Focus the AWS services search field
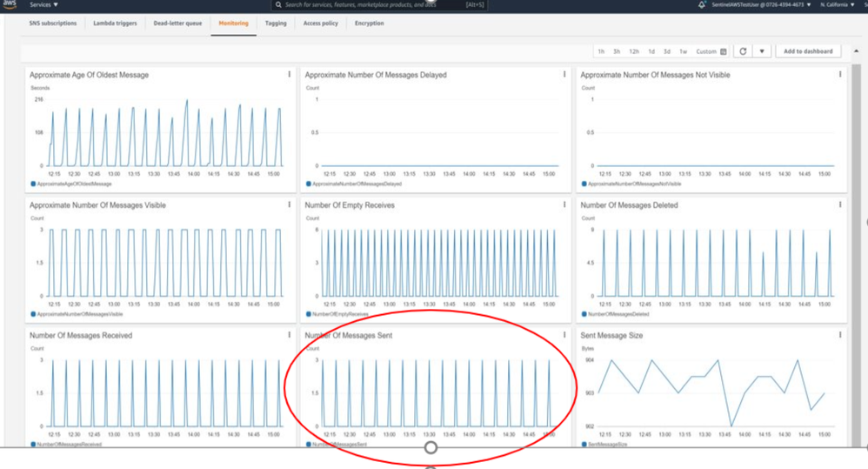Screen dimensions: 868x469 (378, 4)
